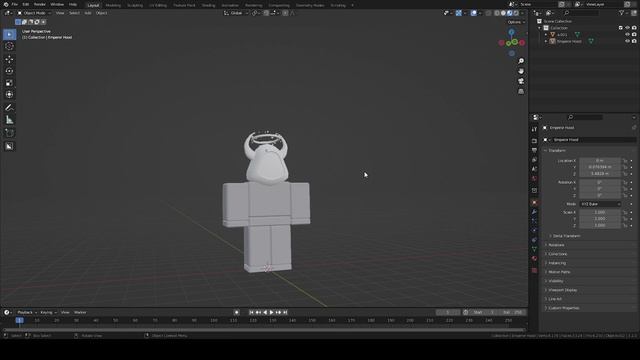This screenshot has height=360, width=640.
Task: Switch to the Shading workspace tab
Action: pyautogui.click(x=209, y=5)
